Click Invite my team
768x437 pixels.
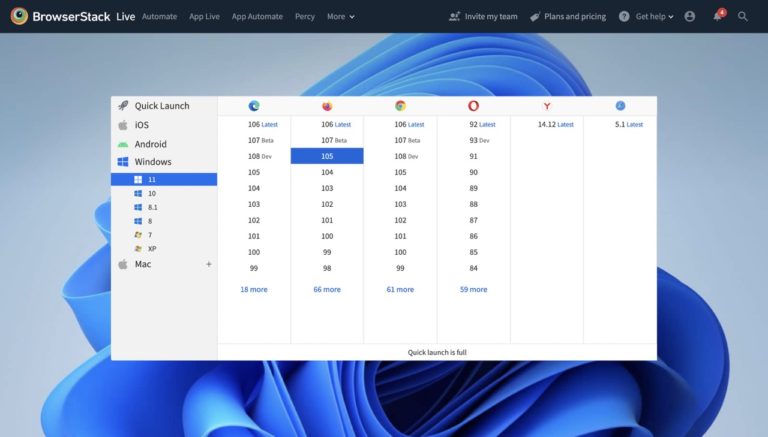(482, 17)
